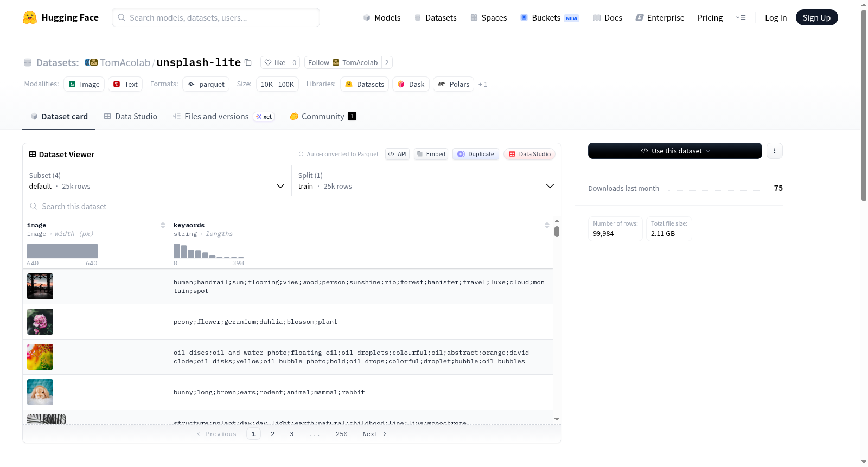868x467 pixels.
Task: Like the dataset with the heart button
Action: (275, 62)
